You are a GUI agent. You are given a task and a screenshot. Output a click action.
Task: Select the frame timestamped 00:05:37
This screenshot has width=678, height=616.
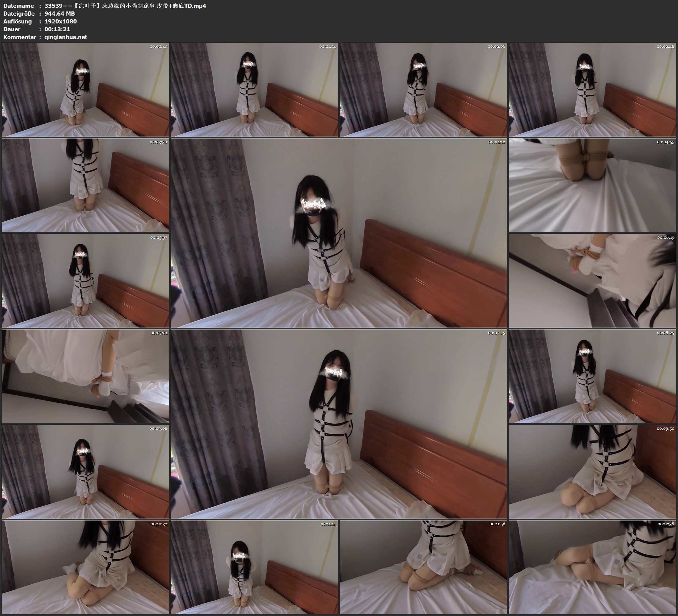[85, 280]
